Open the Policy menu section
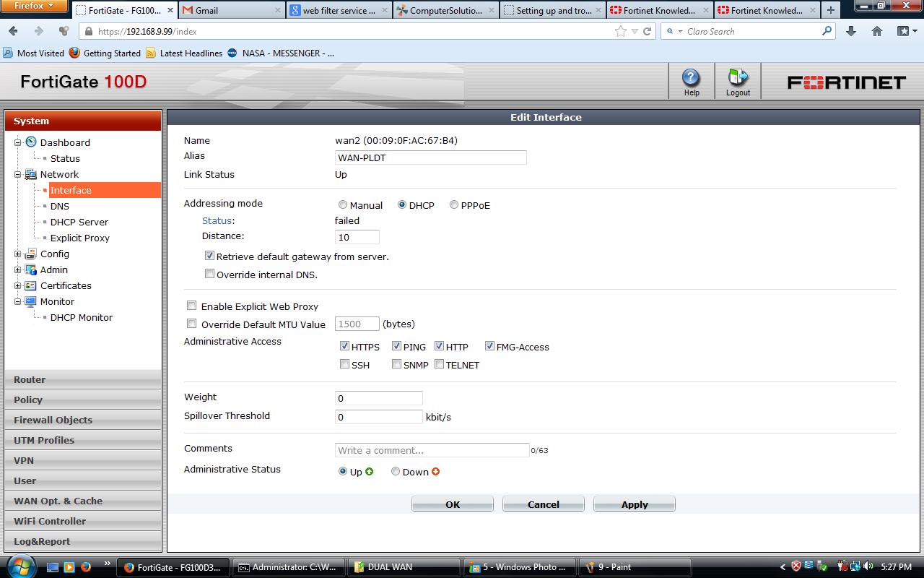The width and height of the screenshot is (924, 578). [x=83, y=400]
